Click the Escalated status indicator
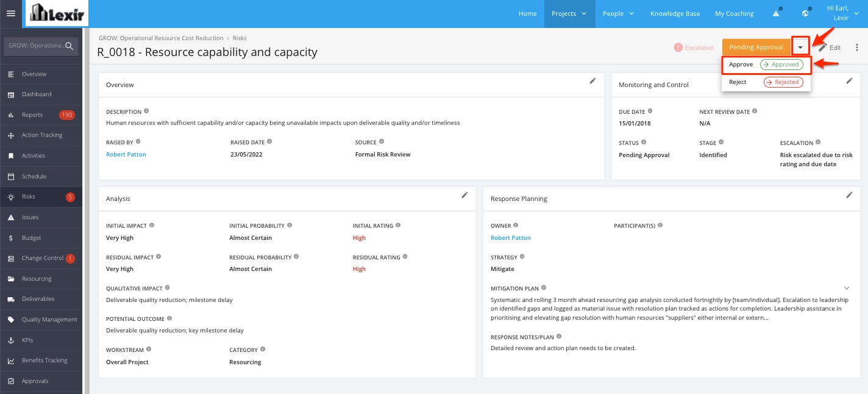 694,47
